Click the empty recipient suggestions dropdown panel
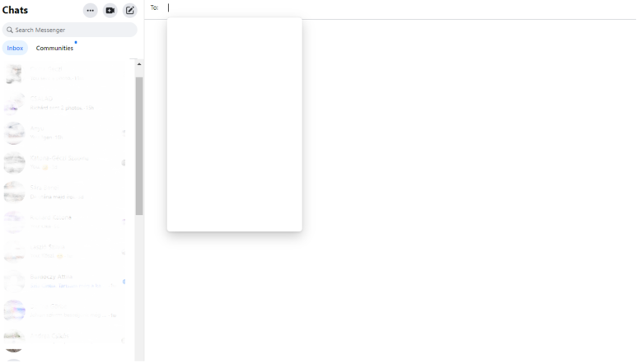Image resolution: width=637 pixels, height=364 pixels. [234, 124]
